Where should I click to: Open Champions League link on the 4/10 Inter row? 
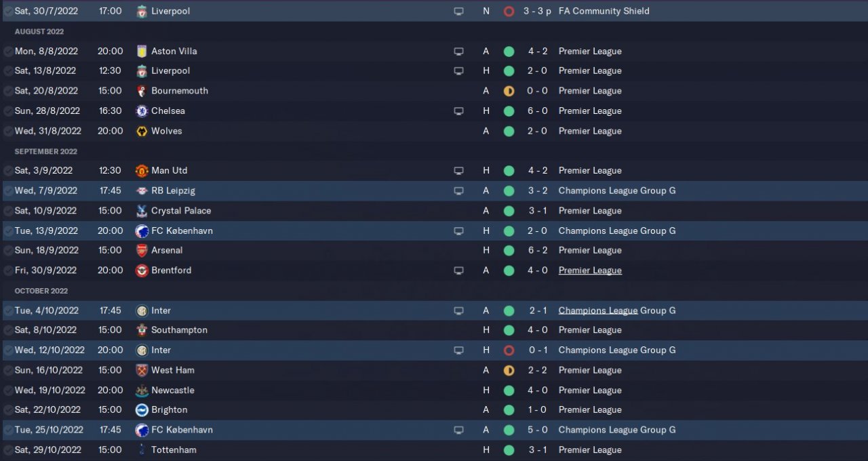coord(597,310)
